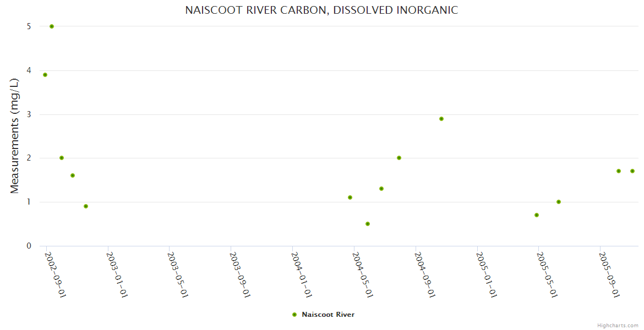Click the green legend marker for Naiscoot River
644x330 pixels.
(x=294, y=315)
